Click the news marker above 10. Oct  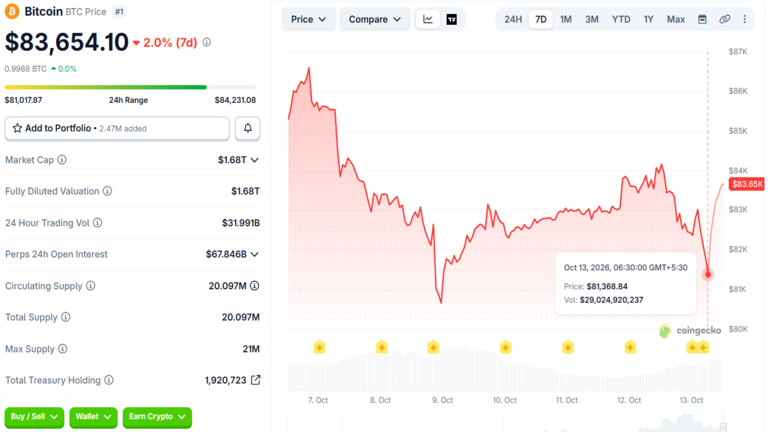pos(505,348)
